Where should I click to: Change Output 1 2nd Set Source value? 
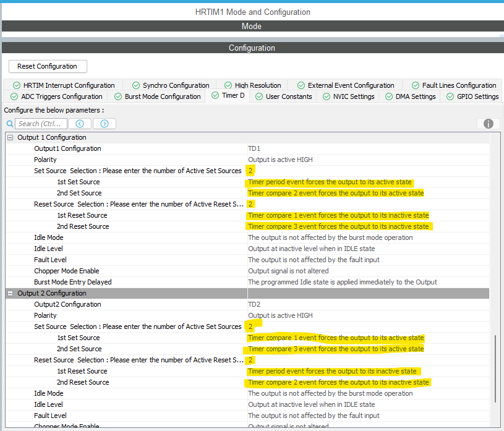click(x=369, y=193)
